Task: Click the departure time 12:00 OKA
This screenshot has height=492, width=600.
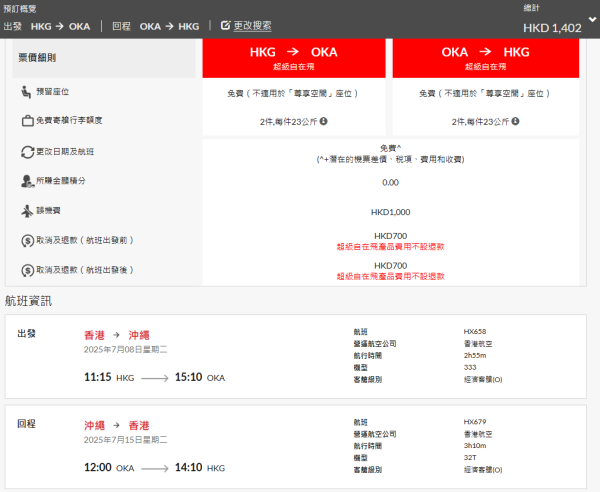Action: pos(109,468)
